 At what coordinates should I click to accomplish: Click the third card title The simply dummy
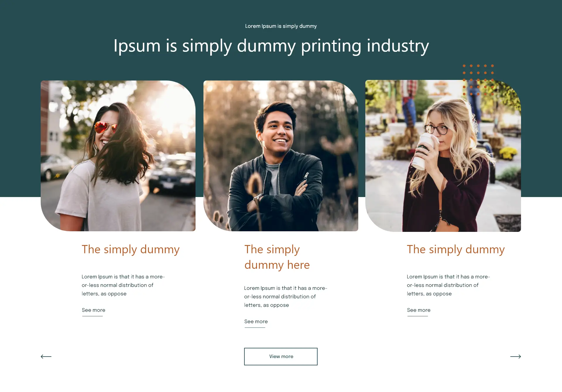456,249
